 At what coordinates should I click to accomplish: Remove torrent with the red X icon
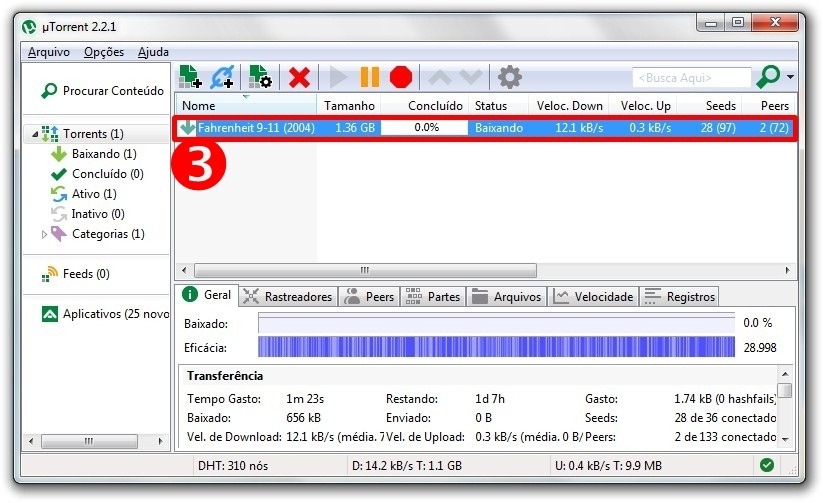[299, 78]
